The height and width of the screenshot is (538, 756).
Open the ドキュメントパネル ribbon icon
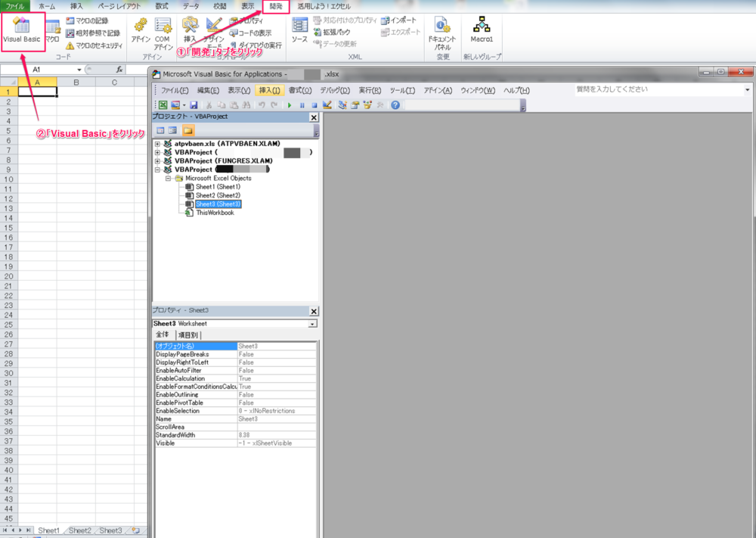coord(443,32)
